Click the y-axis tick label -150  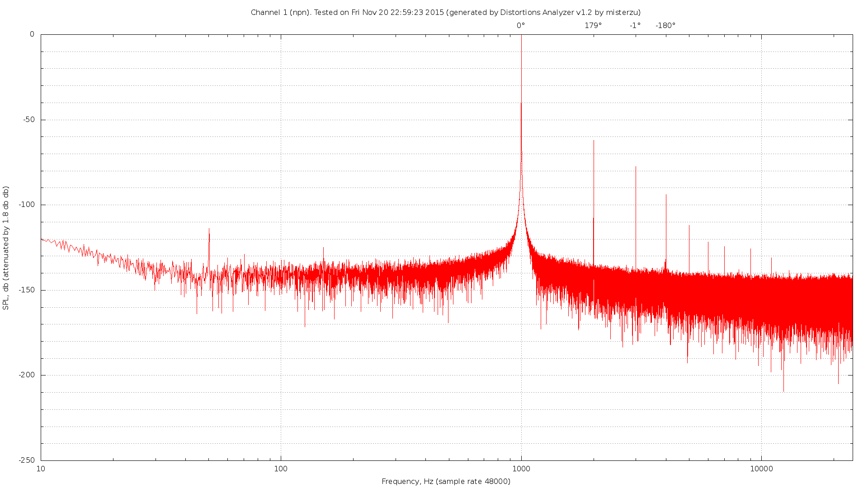[26, 290]
